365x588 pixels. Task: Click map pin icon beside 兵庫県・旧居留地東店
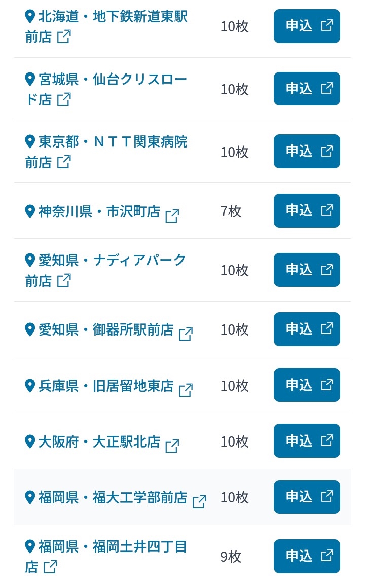click(30, 385)
